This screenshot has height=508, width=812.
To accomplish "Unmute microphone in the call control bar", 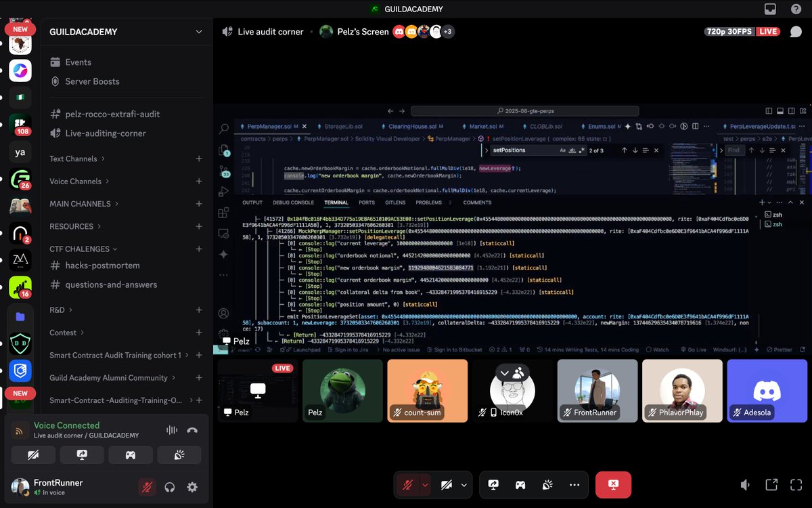I will 407,485.
